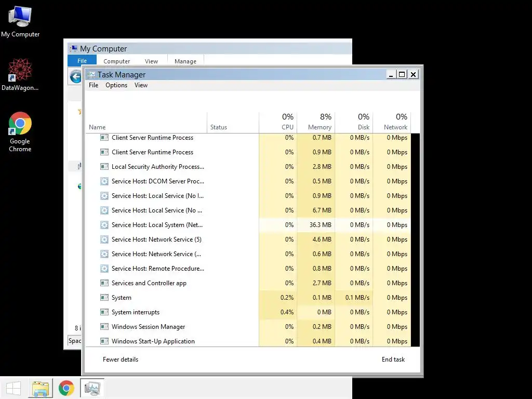Select Service Host: Local Service (No ... 6.7 MB row
This screenshot has width=532, height=399.
[x=248, y=210]
